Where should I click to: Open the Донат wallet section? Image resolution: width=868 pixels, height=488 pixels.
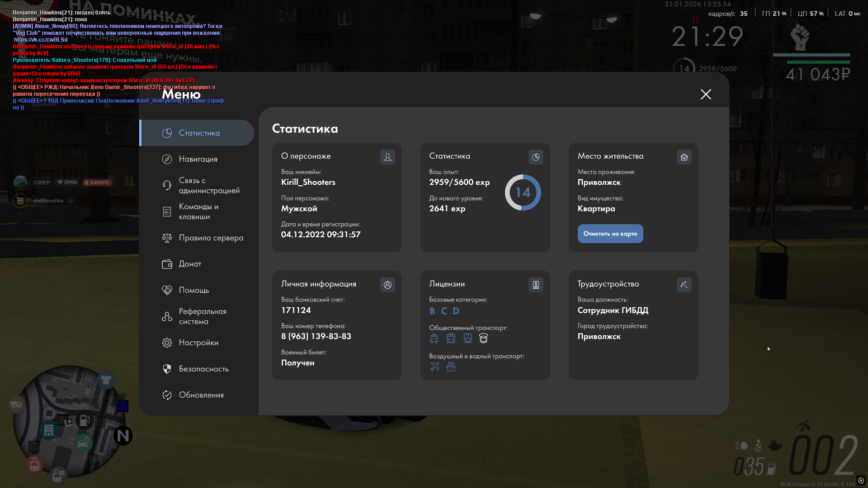coord(189,264)
